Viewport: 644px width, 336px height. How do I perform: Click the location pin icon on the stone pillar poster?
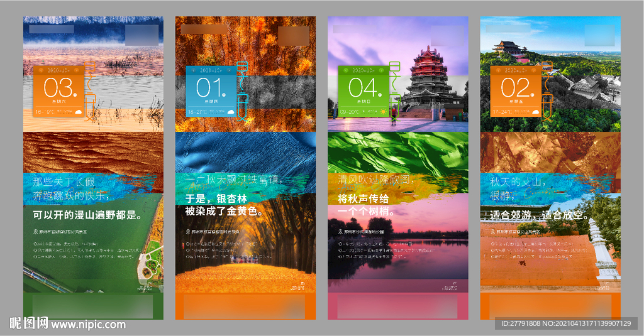[x=492, y=232]
